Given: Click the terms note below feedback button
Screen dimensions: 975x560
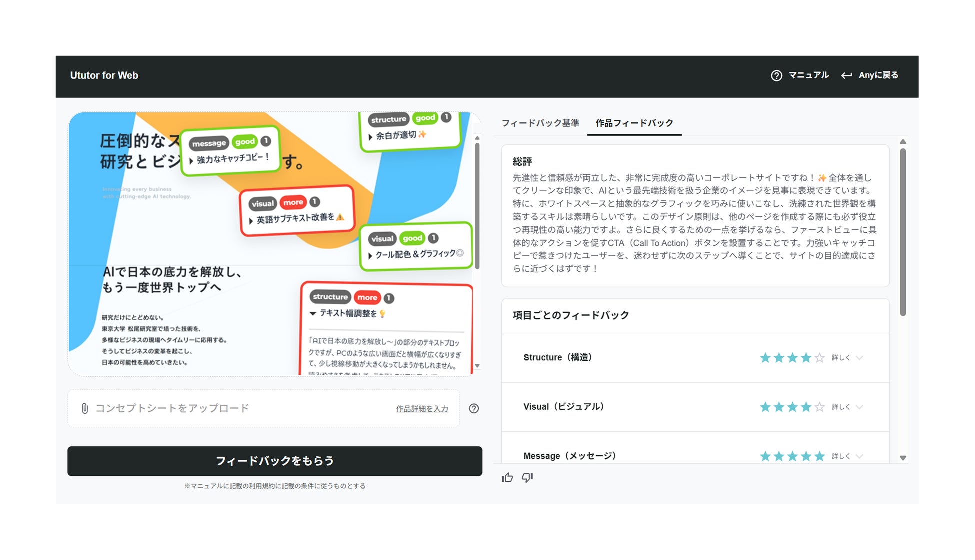Looking at the screenshot, I should (x=275, y=486).
